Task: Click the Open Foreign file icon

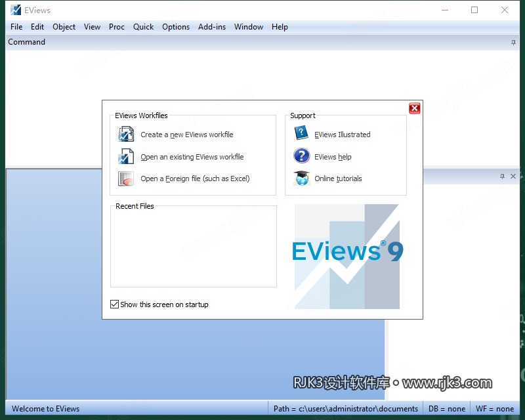Action: click(x=126, y=178)
